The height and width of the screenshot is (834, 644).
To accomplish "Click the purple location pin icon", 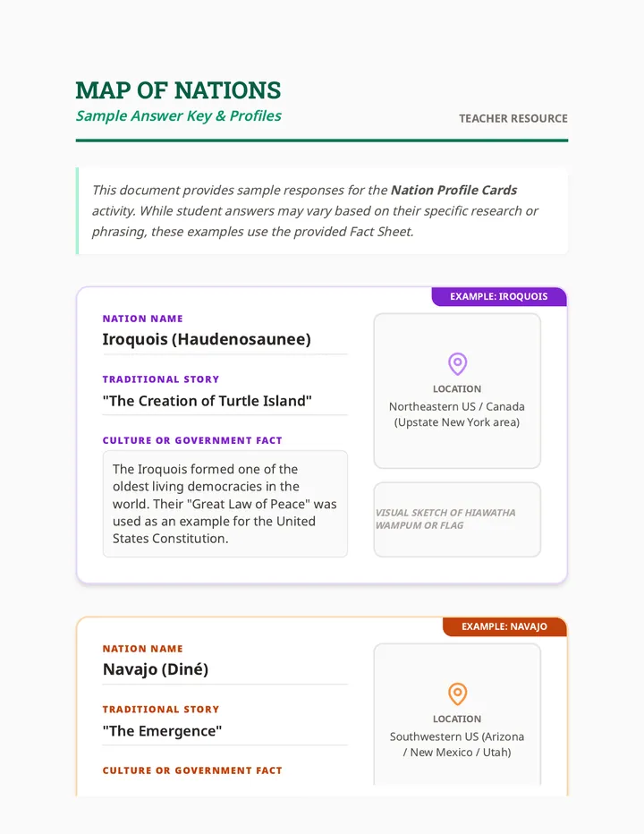I will coord(457,364).
